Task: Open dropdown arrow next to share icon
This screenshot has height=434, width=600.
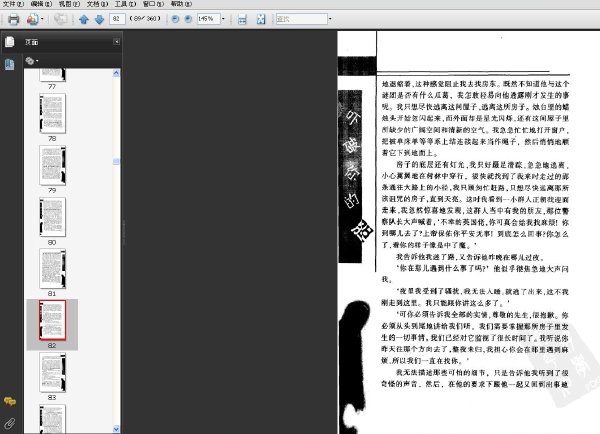Action: (42, 19)
